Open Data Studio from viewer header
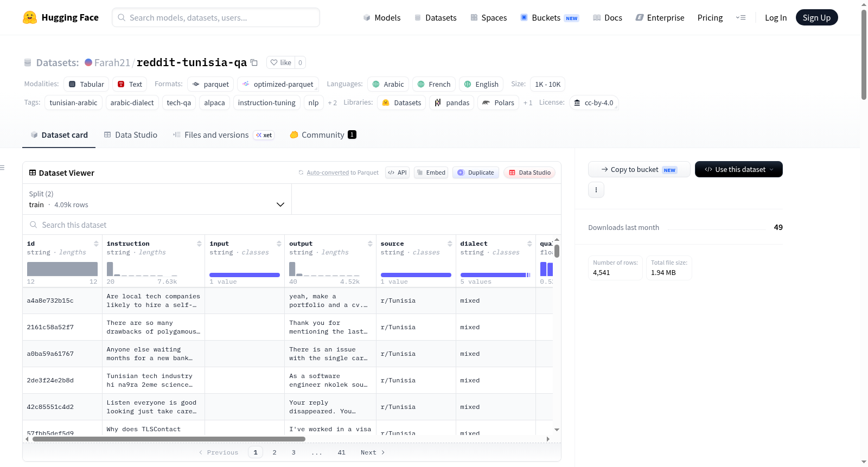This screenshot has width=868, height=467. 529,173
